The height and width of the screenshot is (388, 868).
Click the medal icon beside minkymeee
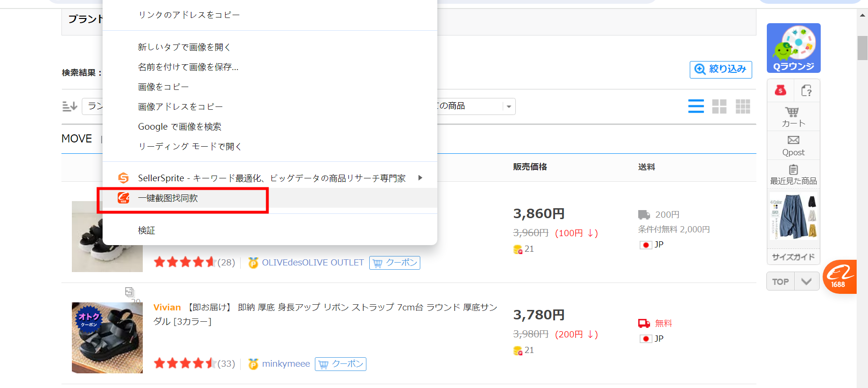[253, 364]
